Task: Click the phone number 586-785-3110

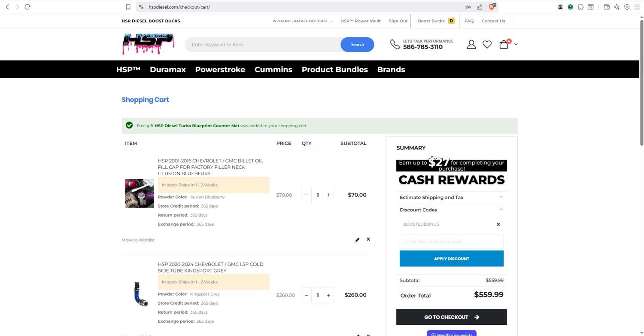Action: [x=423, y=47]
